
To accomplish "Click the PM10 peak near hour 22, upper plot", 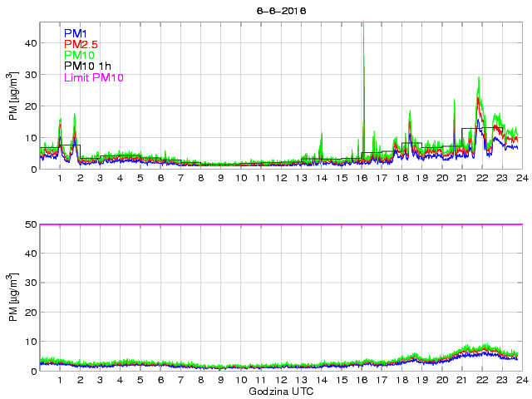I will (479, 79).
